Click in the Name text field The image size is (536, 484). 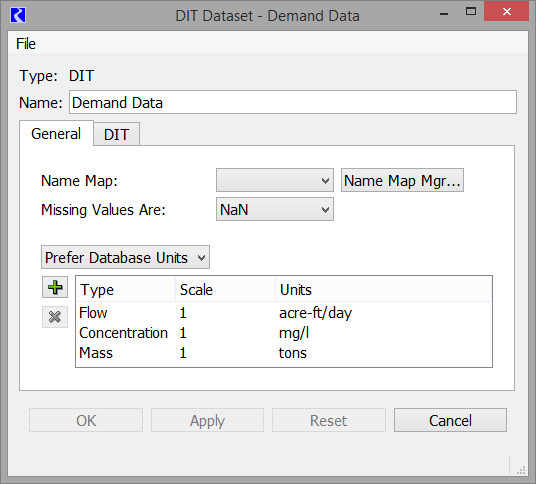(293, 102)
